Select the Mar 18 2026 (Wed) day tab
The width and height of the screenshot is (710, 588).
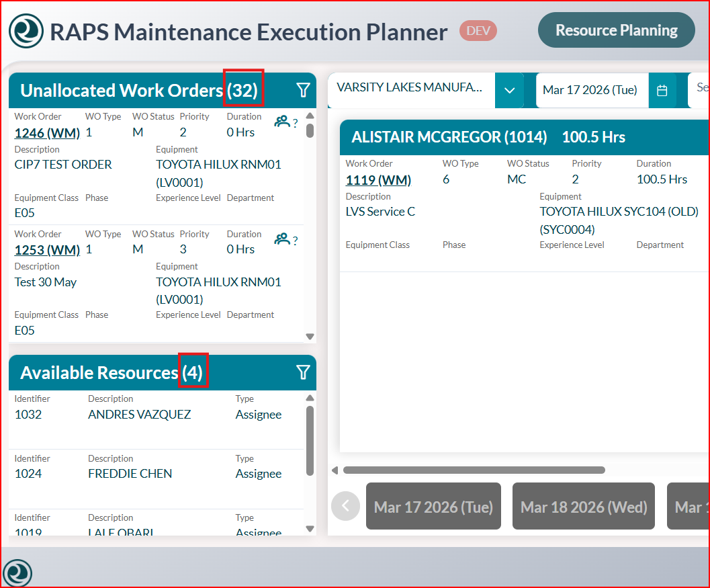point(583,506)
